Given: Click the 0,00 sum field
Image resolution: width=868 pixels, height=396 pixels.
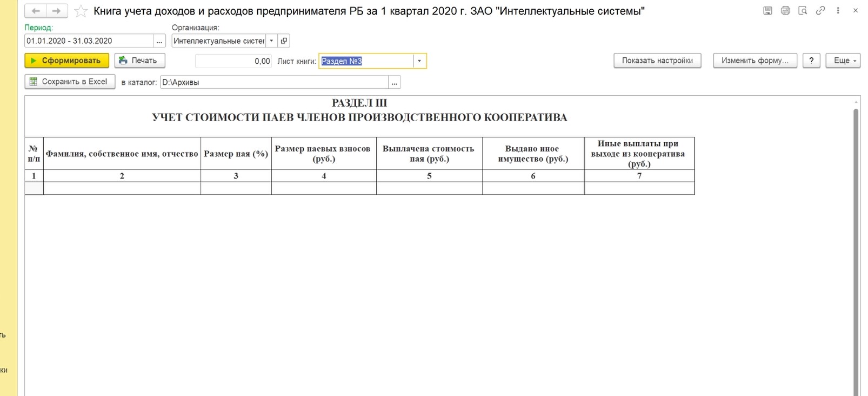Looking at the screenshot, I should [233, 61].
